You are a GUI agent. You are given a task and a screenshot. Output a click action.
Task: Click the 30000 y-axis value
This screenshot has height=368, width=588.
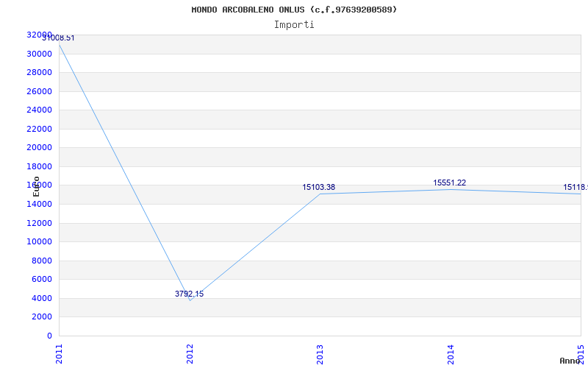tap(39, 54)
